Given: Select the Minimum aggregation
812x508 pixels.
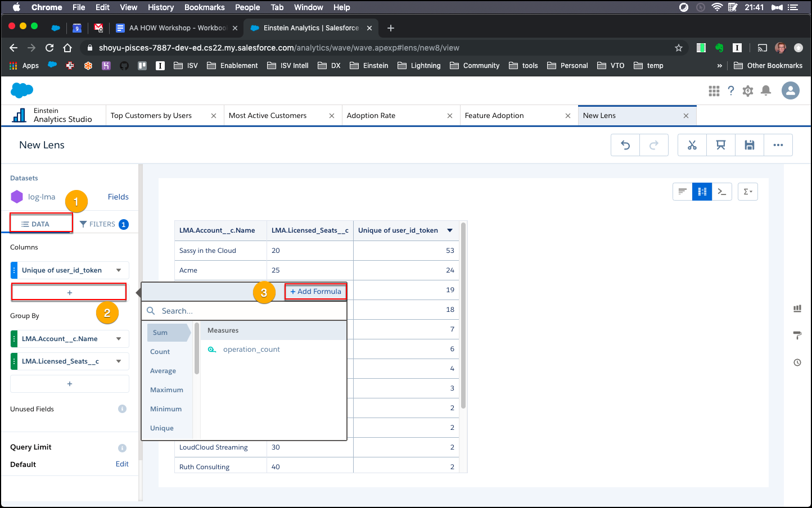Looking at the screenshot, I should [166, 409].
